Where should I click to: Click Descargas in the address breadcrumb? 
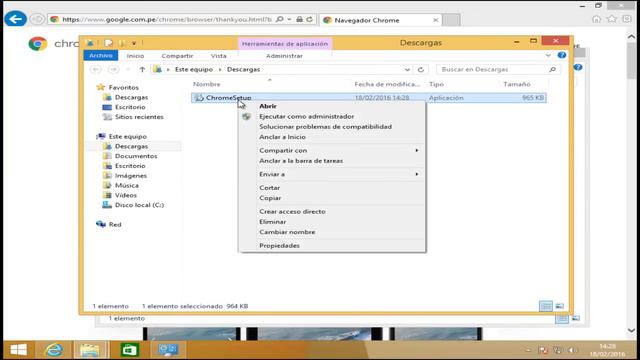click(x=243, y=69)
